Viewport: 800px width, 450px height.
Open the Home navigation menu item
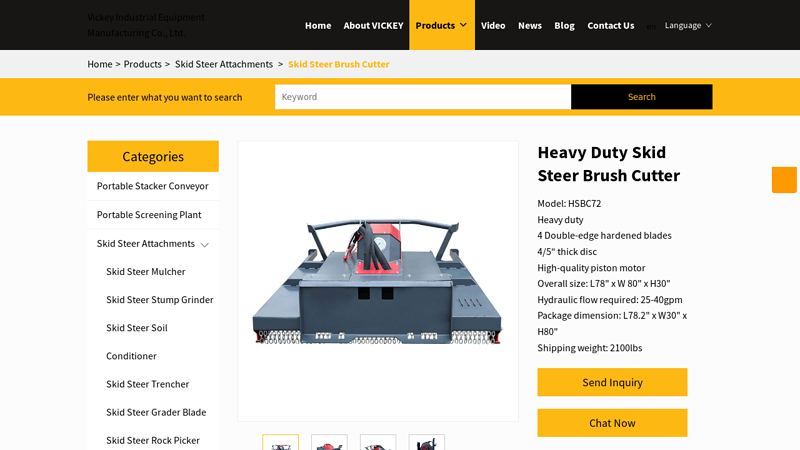tap(318, 25)
